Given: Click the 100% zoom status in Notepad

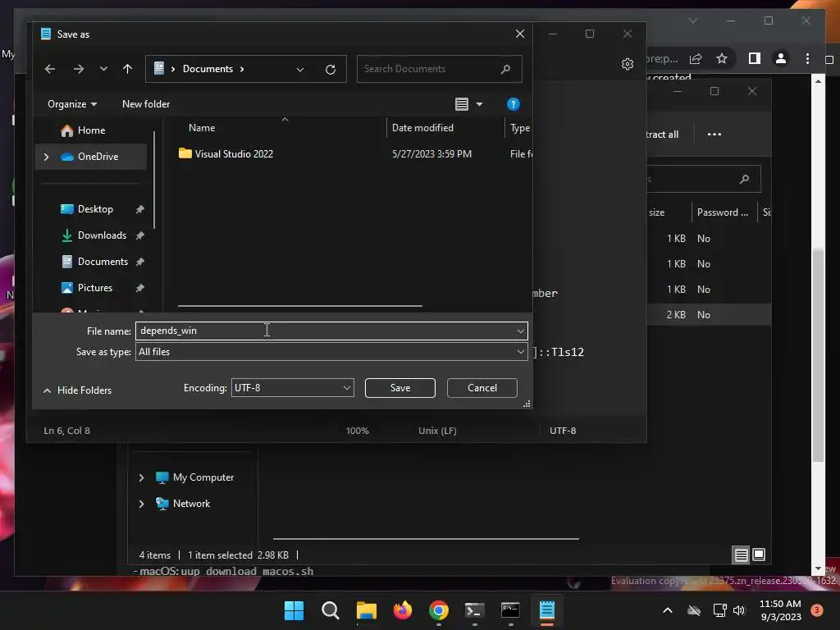Looking at the screenshot, I should (x=358, y=431).
